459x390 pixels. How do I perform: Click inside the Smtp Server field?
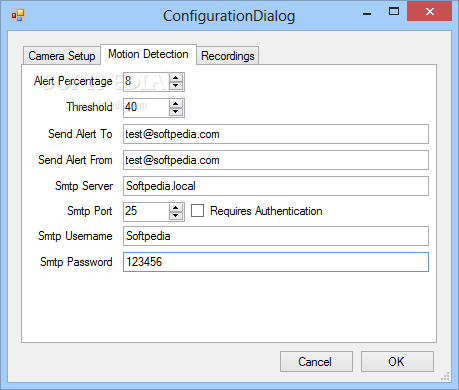(x=276, y=186)
